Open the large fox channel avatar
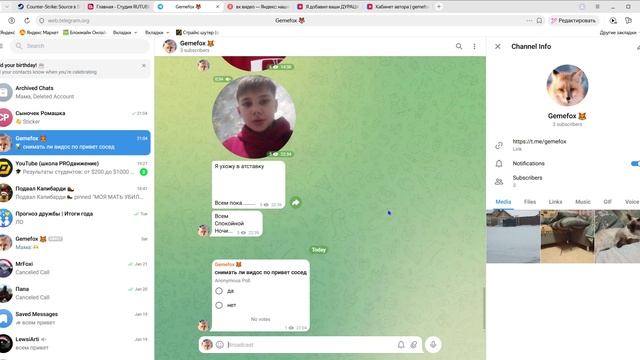This screenshot has width=640, height=360. point(567,85)
